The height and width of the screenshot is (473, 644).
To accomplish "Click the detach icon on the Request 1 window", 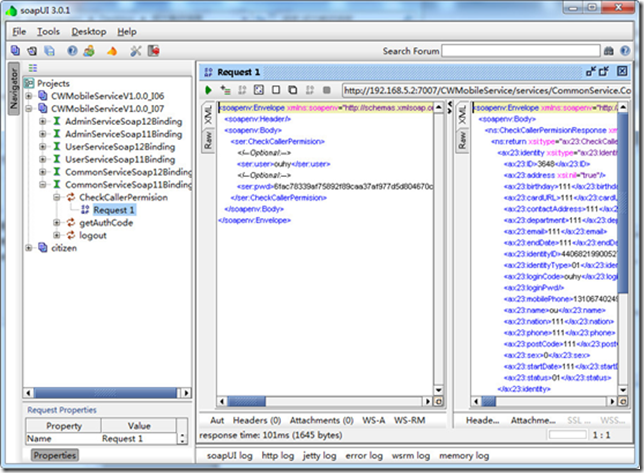I will pyautogui.click(x=590, y=72).
